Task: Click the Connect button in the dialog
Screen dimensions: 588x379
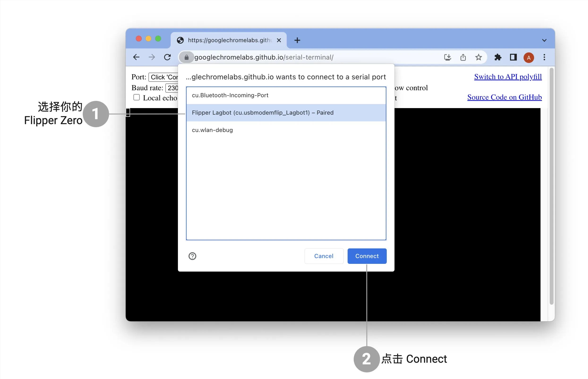Action: (367, 256)
